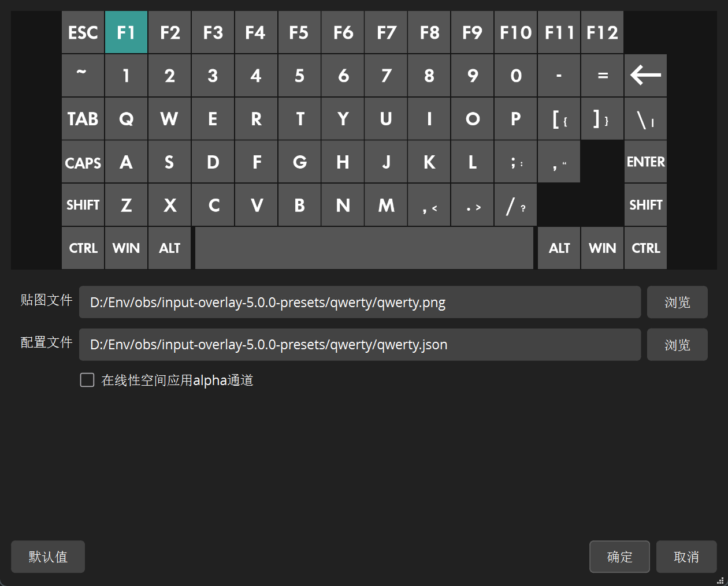Click 浏览 next to the 配置文件 path
728x586 pixels.
point(677,344)
